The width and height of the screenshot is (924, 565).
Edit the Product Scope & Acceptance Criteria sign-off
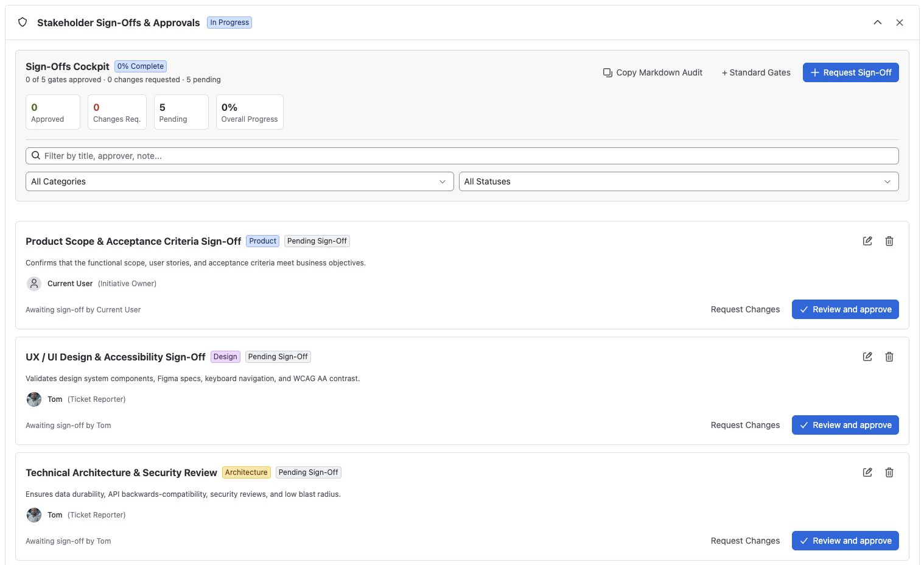pos(867,241)
